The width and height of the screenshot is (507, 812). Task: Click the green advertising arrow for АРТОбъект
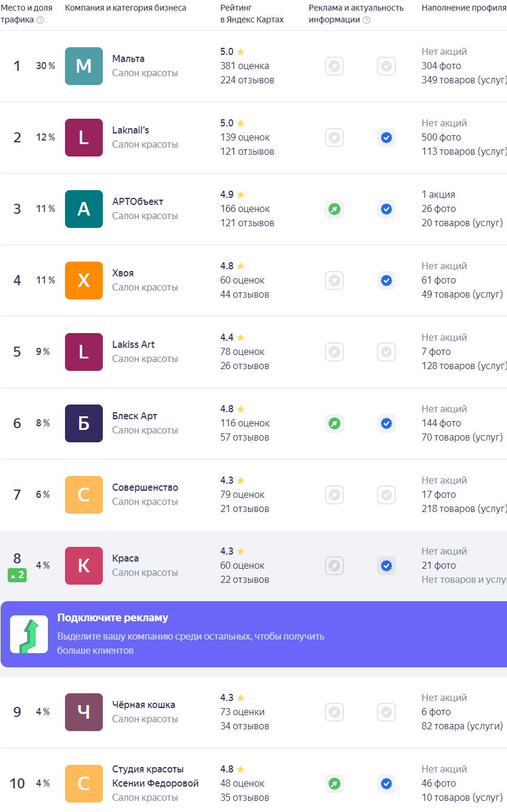point(334,209)
